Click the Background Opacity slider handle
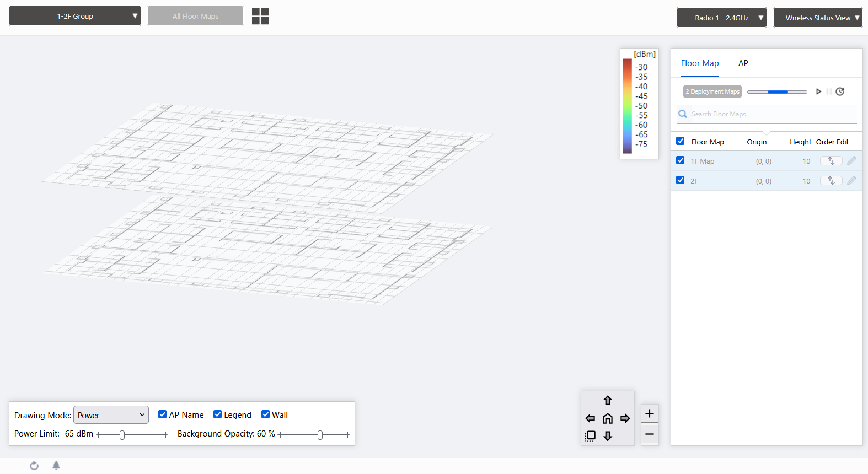The width and height of the screenshot is (868, 474). click(320, 435)
